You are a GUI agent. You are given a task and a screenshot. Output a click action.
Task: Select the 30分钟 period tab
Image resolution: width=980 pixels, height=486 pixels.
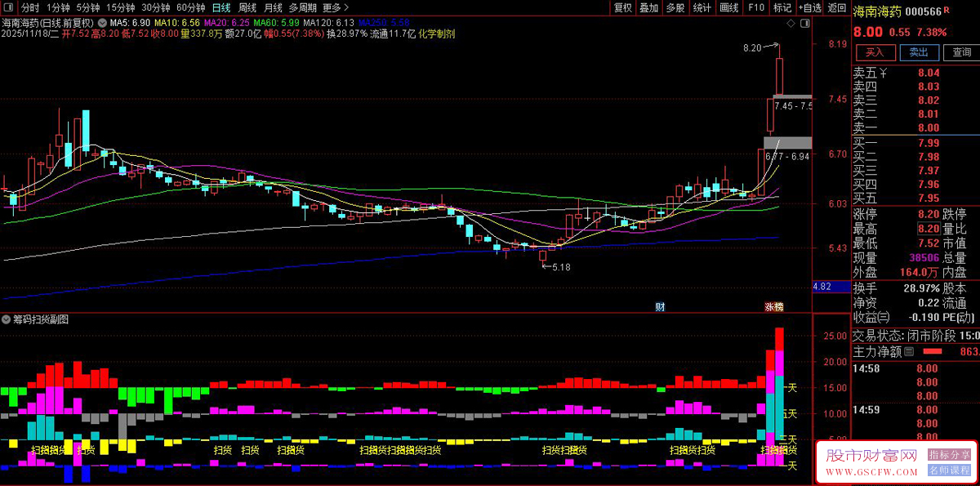(x=156, y=7)
